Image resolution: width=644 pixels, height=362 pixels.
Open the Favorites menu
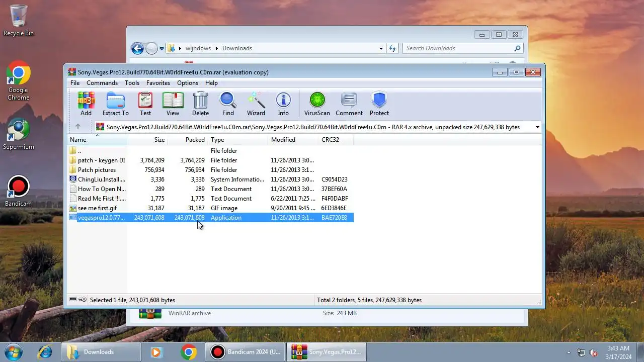click(x=158, y=83)
